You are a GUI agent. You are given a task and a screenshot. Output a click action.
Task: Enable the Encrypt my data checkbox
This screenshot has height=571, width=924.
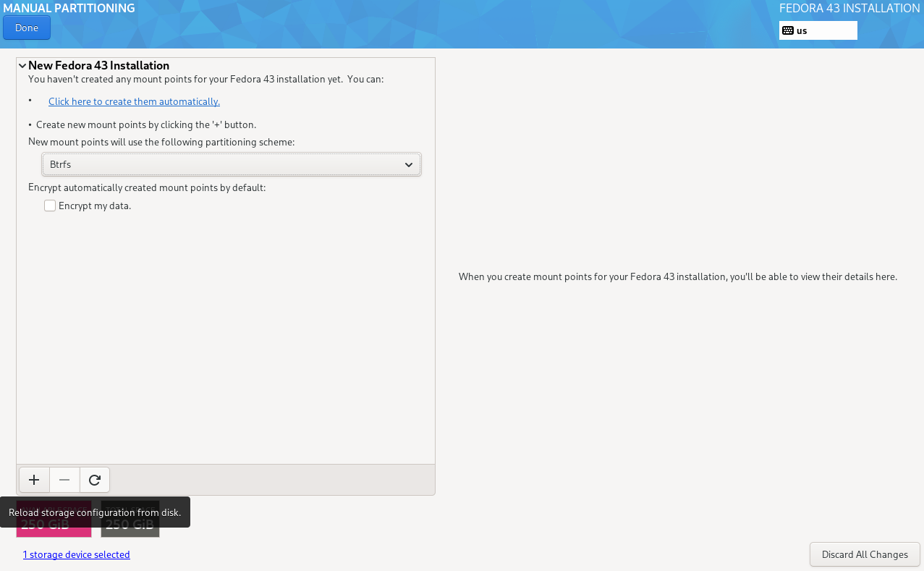(50, 206)
